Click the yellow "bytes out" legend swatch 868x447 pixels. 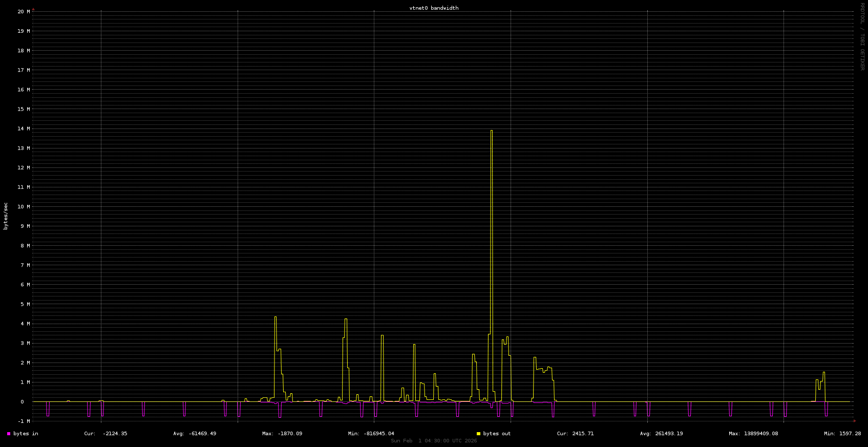[478, 434]
